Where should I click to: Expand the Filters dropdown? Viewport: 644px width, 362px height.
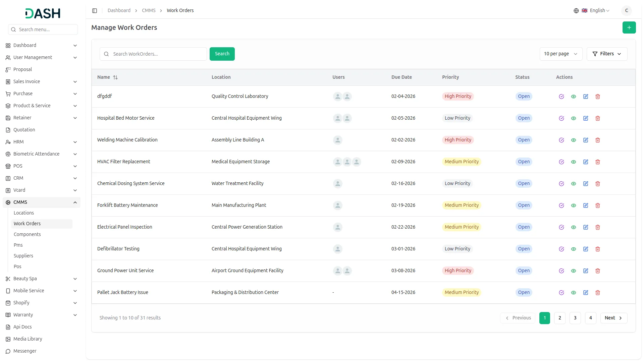coord(606,54)
